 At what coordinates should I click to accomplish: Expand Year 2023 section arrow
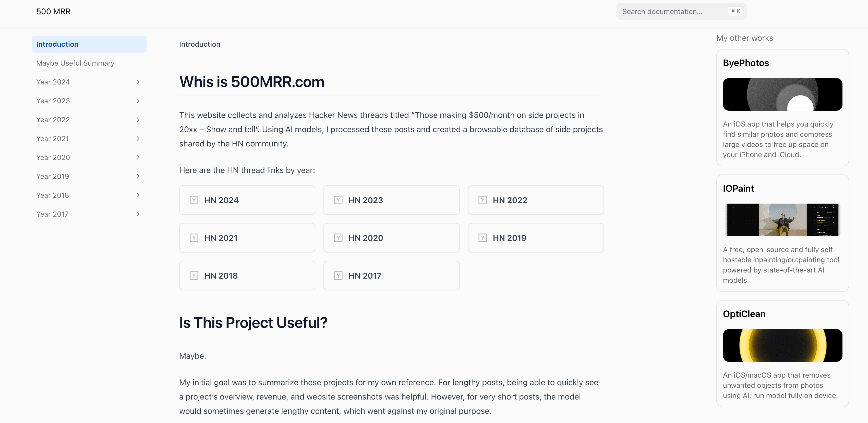[138, 101]
